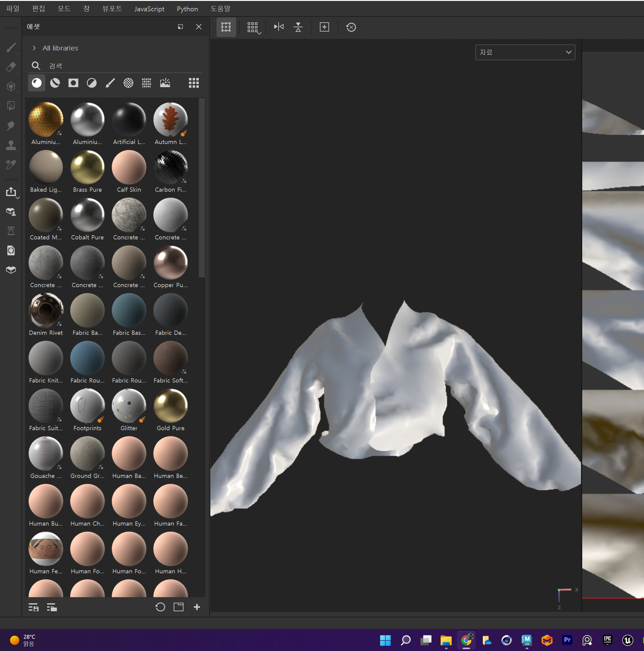Click the 검색 search field
Image resolution: width=644 pixels, height=651 pixels.
coord(121,66)
